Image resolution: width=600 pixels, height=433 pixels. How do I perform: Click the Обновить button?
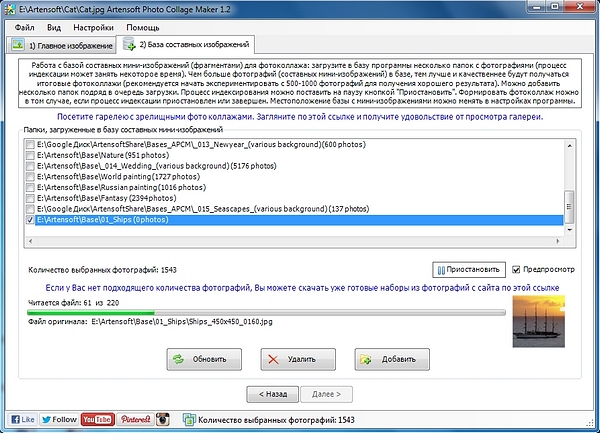(x=204, y=359)
